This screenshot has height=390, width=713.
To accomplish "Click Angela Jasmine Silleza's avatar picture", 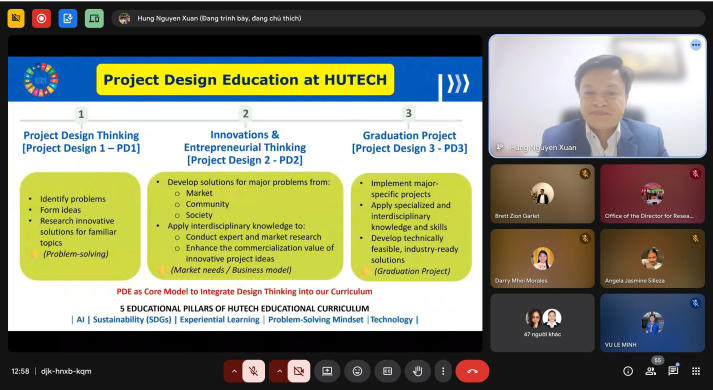I will tap(652, 258).
